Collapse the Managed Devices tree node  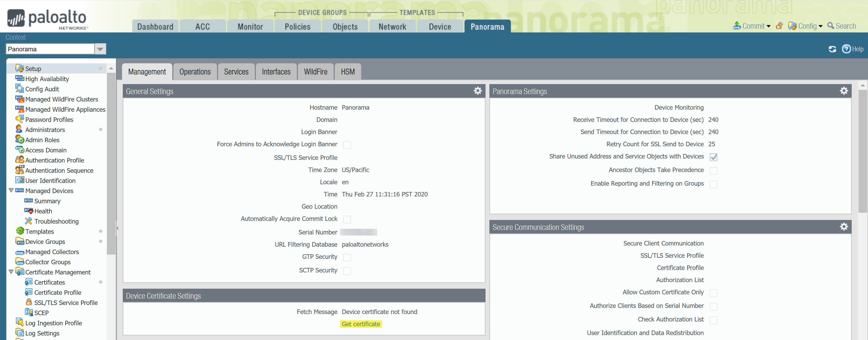(11, 190)
